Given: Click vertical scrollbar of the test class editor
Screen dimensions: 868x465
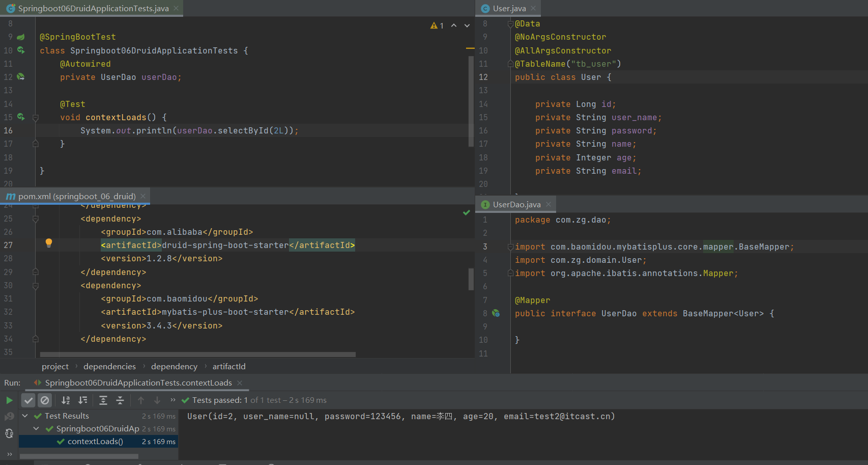Looking at the screenshot, I should [x=471, y=101].
